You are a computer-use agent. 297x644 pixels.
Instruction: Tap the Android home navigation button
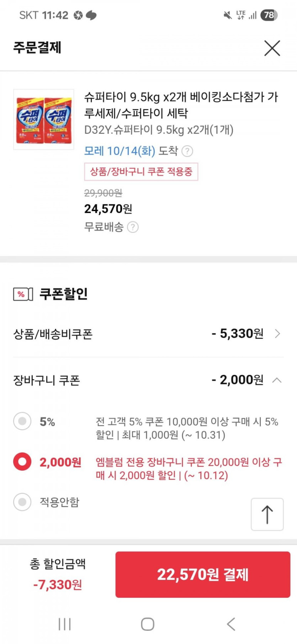148,624
